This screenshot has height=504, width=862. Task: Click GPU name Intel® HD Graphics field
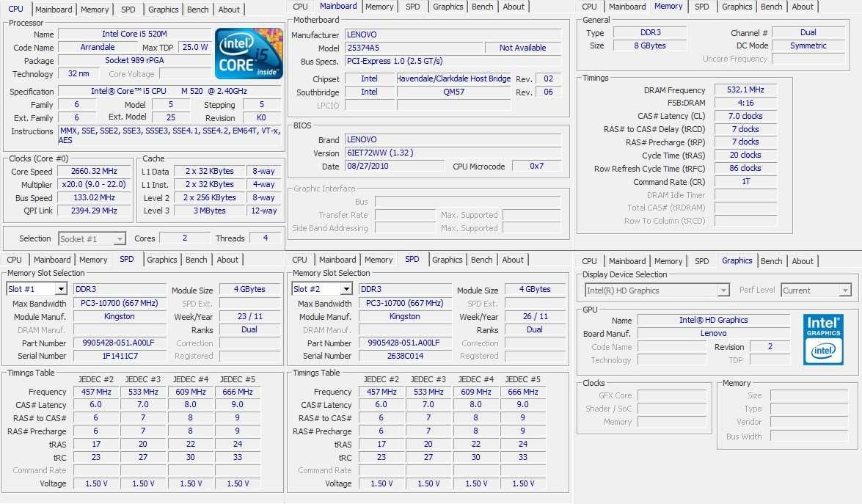click(714, 321)
